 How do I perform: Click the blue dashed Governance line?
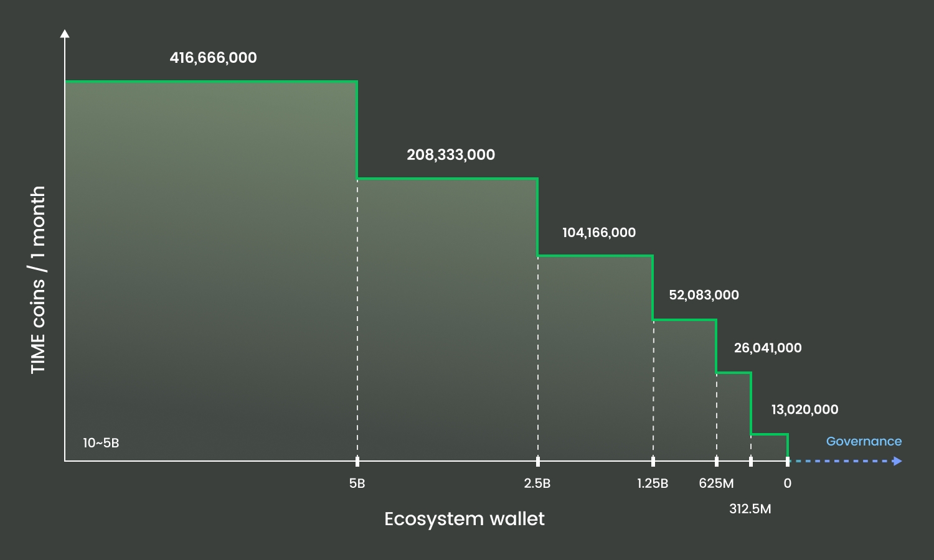click(842, 461)
